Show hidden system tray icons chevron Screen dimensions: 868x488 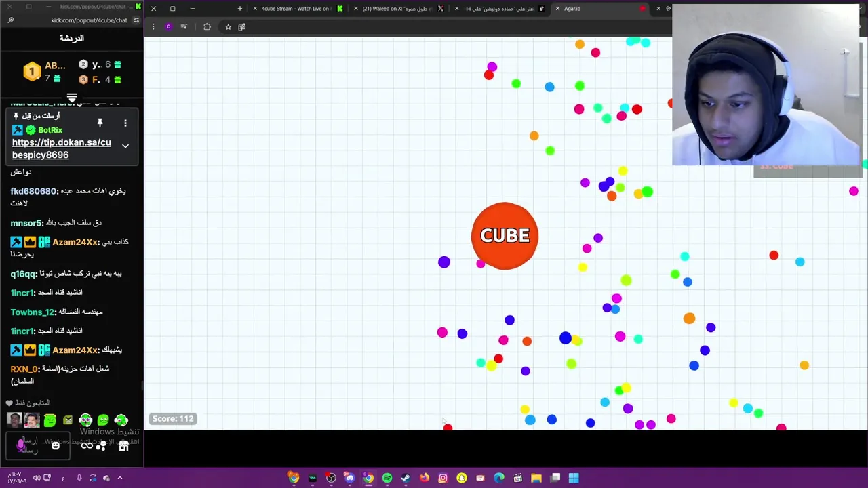pyautogui.click(x=120, y=478)
